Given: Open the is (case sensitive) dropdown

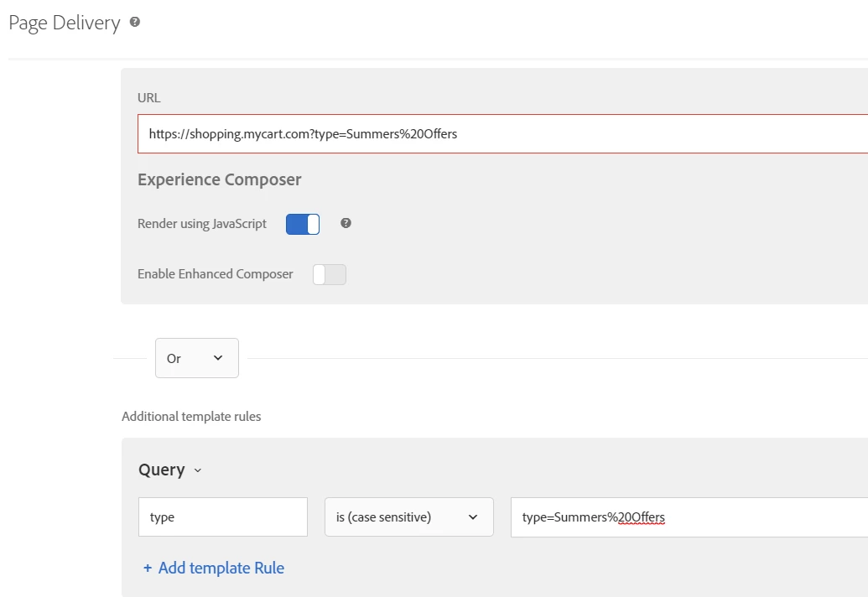Looking at the screenshot, I should [x=408, y=517].
